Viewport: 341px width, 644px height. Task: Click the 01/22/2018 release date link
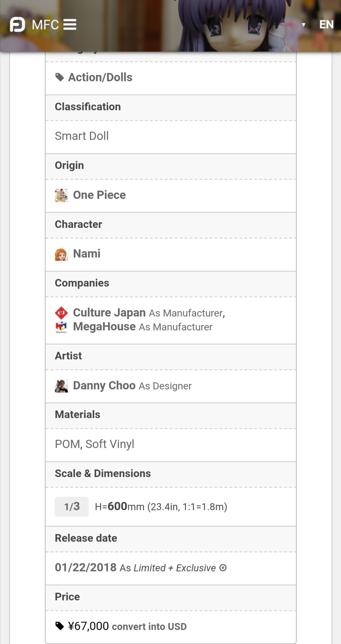86,567
